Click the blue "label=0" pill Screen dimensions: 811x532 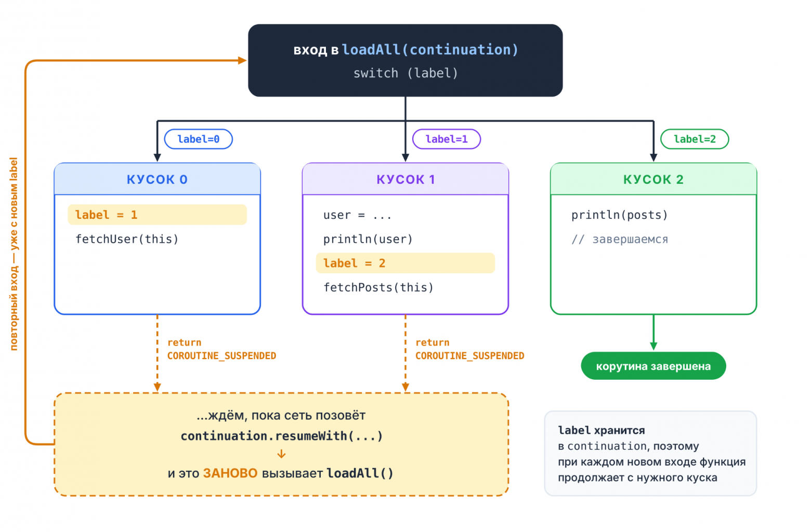[198, 139]
